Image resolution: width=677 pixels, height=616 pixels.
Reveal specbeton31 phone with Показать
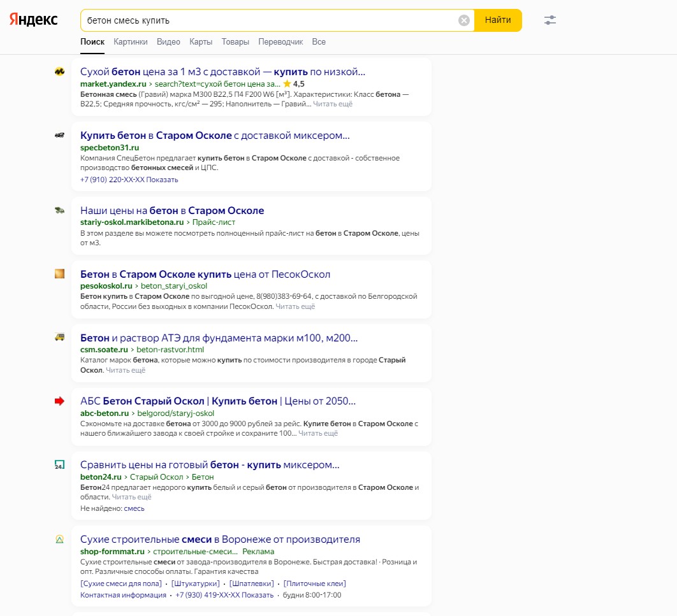tap(162, 180)
